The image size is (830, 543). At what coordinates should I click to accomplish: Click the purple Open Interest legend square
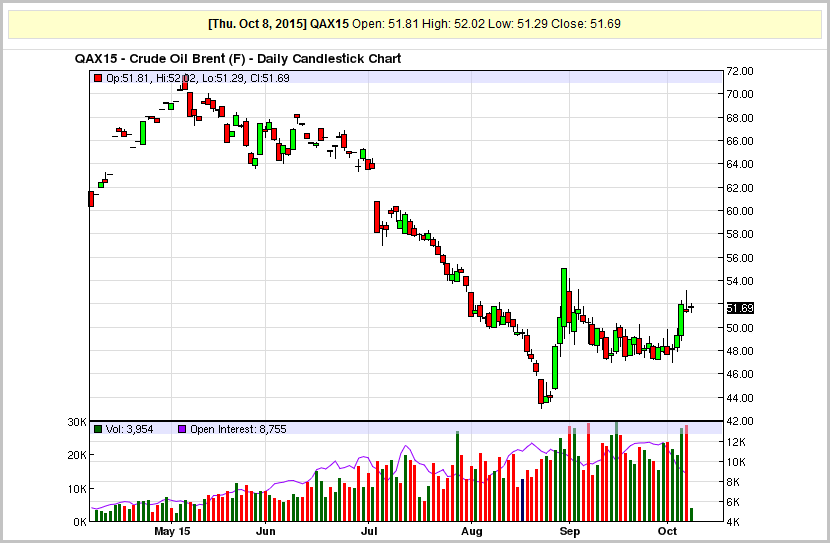pos(182,429)
